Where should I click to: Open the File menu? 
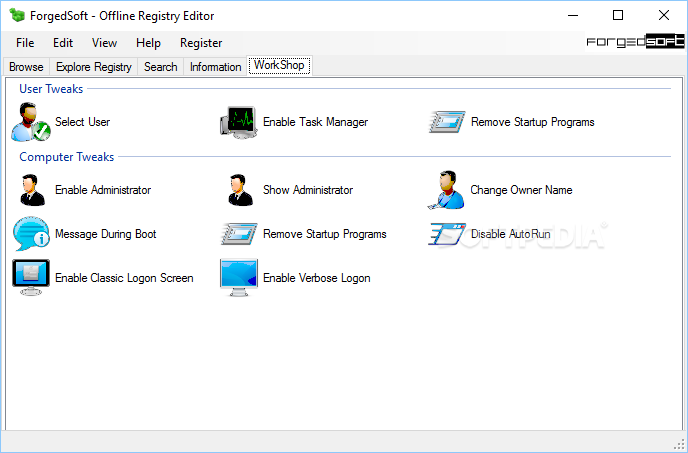pos(25,43)
